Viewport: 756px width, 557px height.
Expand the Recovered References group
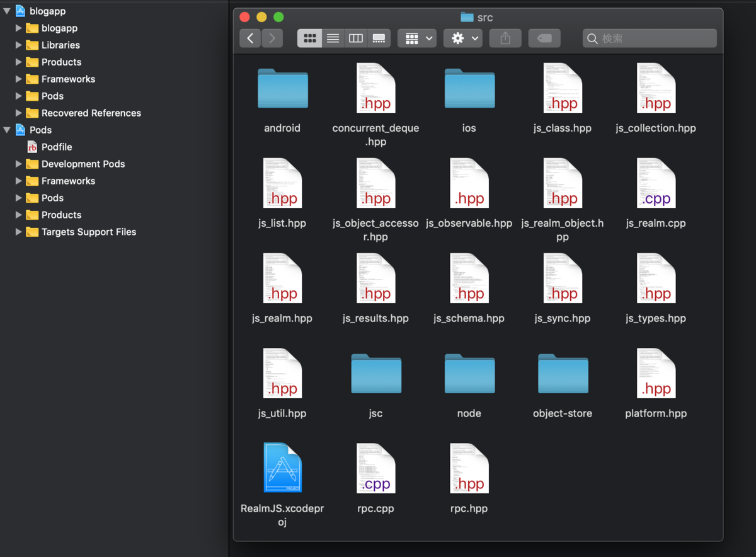(19, 113)
